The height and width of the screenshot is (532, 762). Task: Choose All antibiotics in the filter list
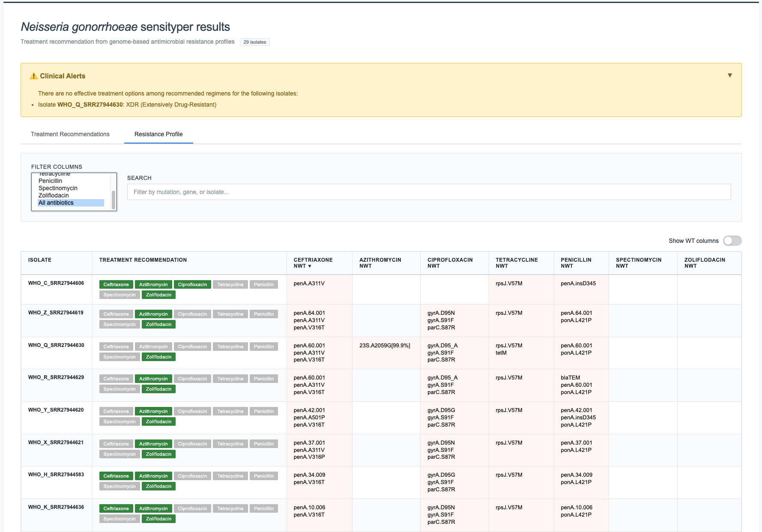point(56,203)
